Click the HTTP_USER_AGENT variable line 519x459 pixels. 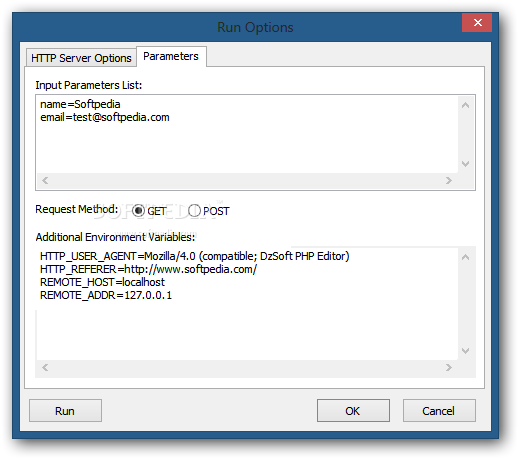click(195, 256)
